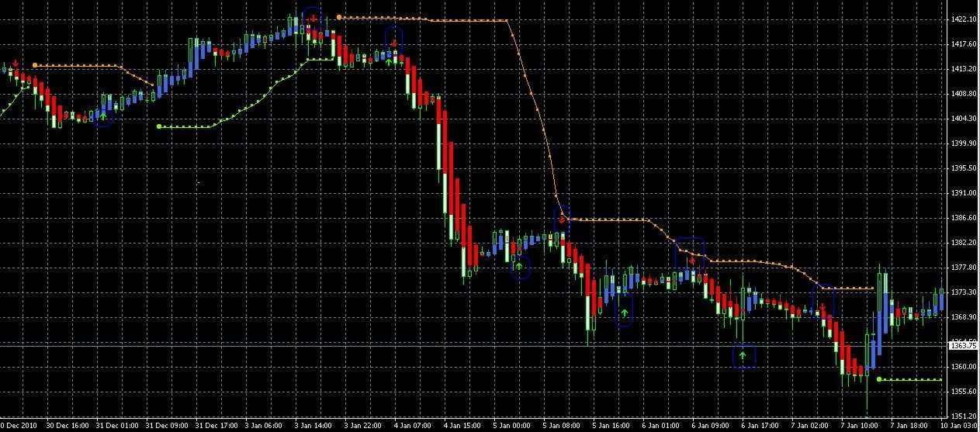Click price axis label 1355.60
The height and width of the screenshot is (432, 980).
pos(963,392)
